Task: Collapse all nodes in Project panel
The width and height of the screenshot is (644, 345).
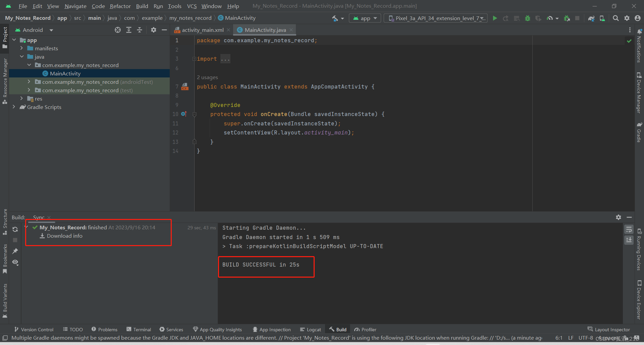Action: [x=140, y=30]
